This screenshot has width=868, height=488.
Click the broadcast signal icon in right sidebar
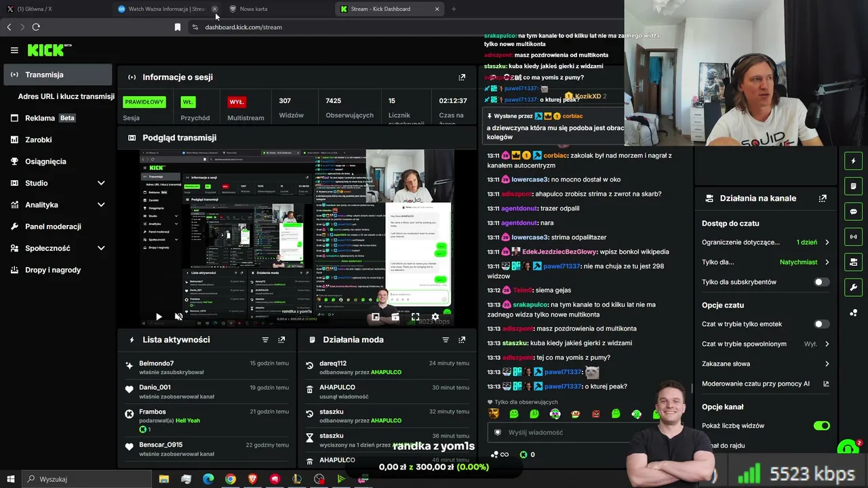[853, 237]
